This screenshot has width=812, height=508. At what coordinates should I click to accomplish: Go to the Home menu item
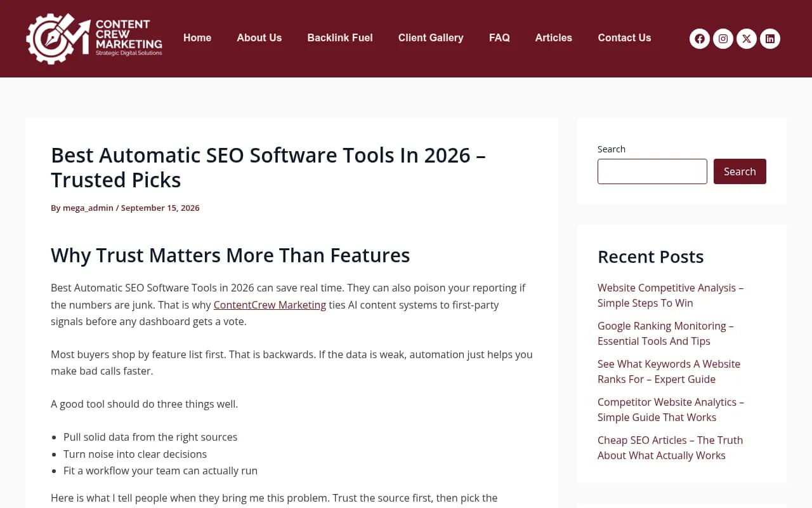click(197, 38)
